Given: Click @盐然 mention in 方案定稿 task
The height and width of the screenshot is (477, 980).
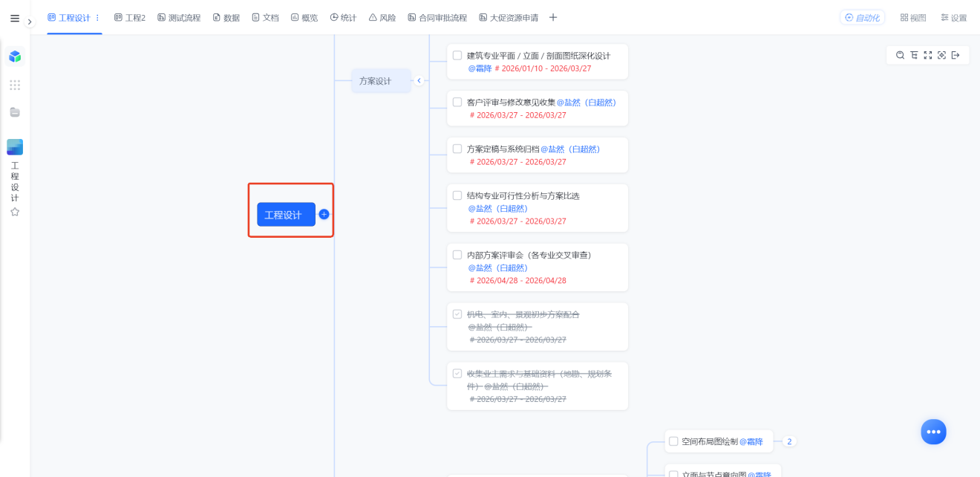Looking at the screenshot, I should (x=570, y=149).
